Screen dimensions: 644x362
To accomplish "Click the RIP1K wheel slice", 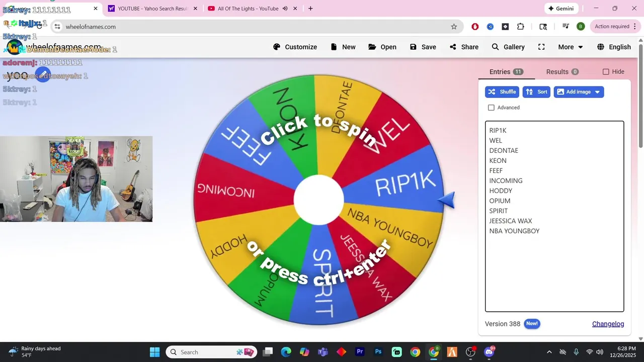I will tap(405, 184).
